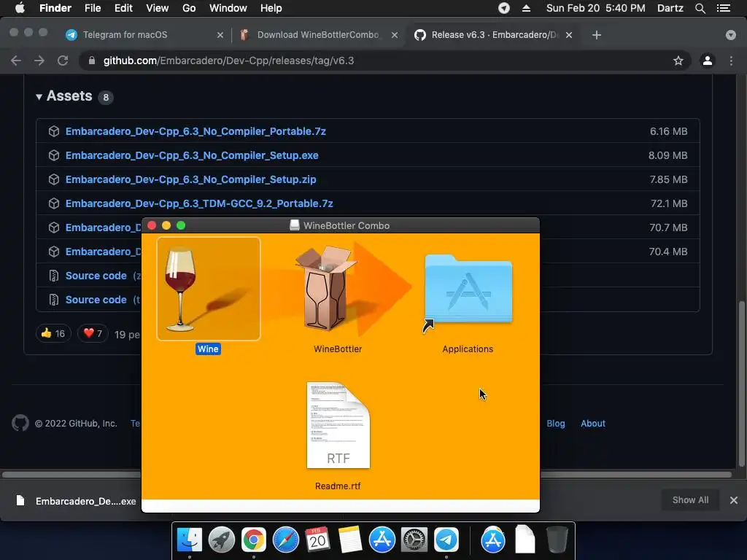Open the View menu
This screenshot has width=747, height=560.
(158, 8)
